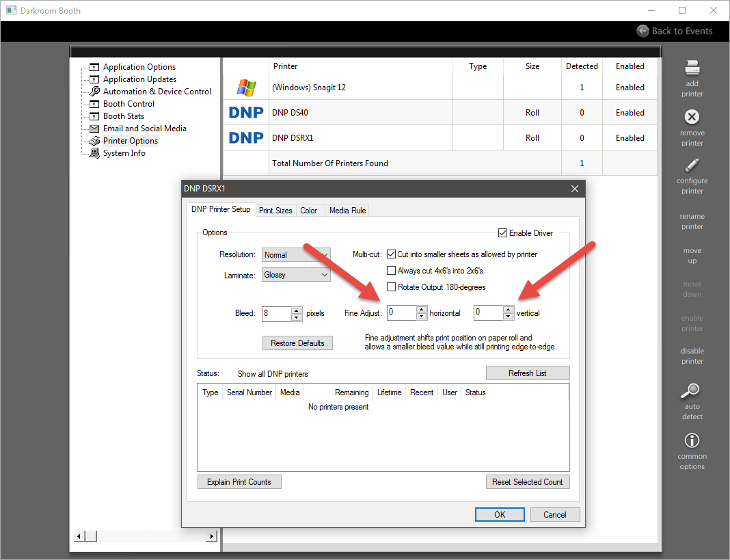Image resolution: width=730 pixels, height=560 pixels.
Task: Click Application Updates tree icon
Action: point(94,79)
